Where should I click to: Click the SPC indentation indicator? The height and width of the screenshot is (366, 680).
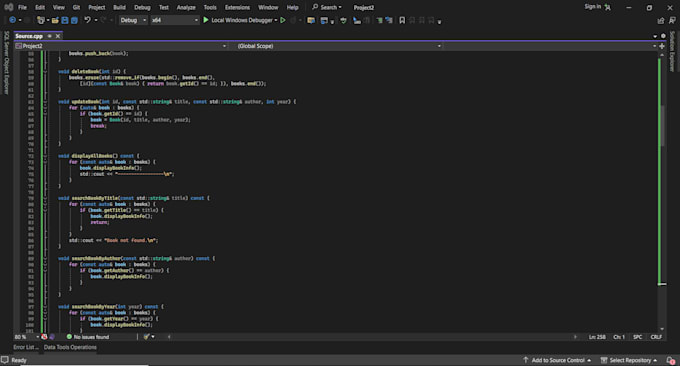tap(638, 337)
